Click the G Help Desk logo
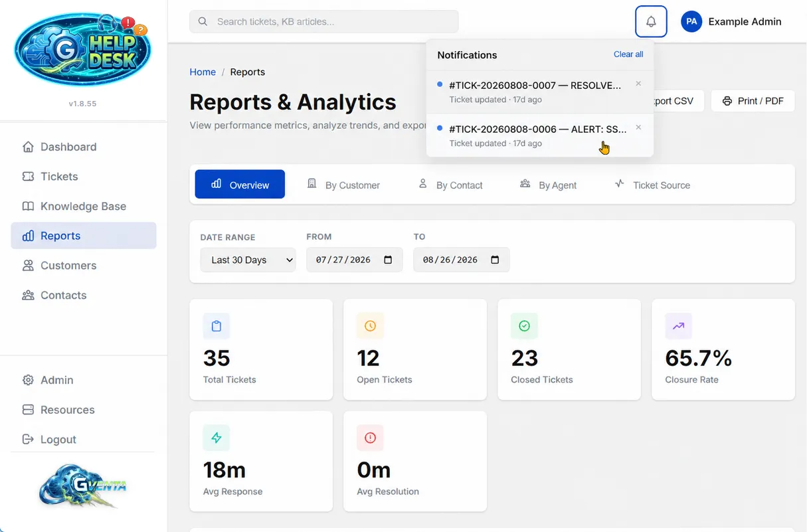Image resolution: width=807 pixels, height=532 pixels. click(83, 50)
